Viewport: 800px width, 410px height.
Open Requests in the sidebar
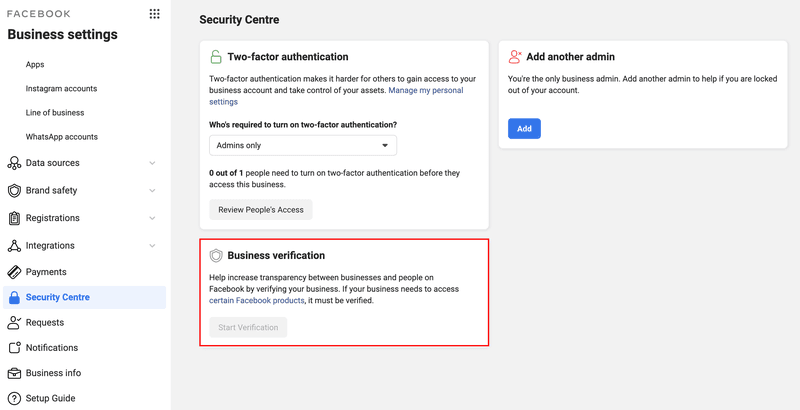click(x=45, y=323)
